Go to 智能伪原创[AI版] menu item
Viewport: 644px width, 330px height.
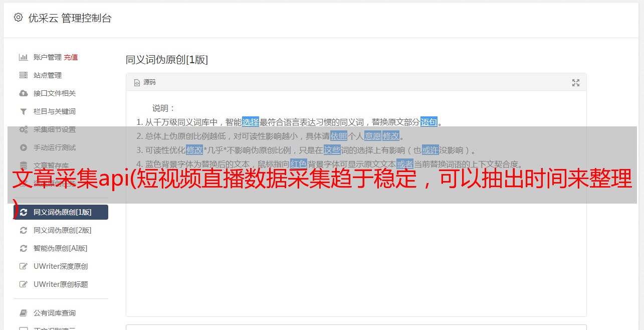click(61, 248)
